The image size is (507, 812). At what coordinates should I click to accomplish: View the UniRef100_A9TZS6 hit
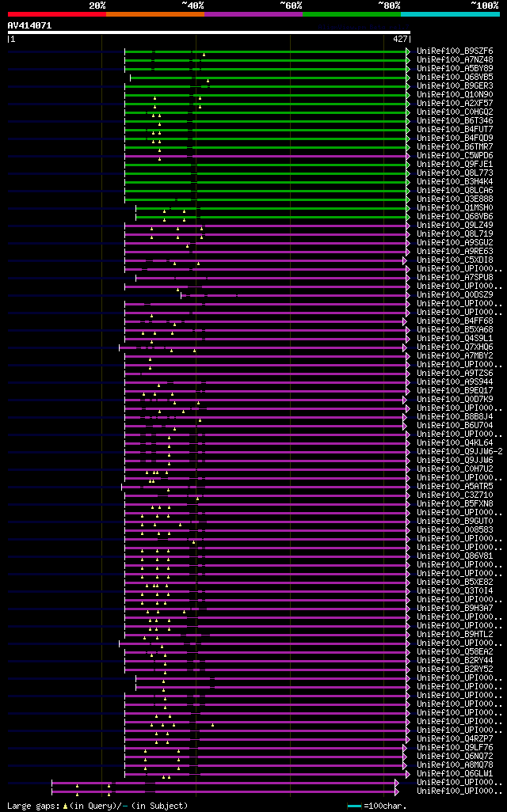point(455,374)
